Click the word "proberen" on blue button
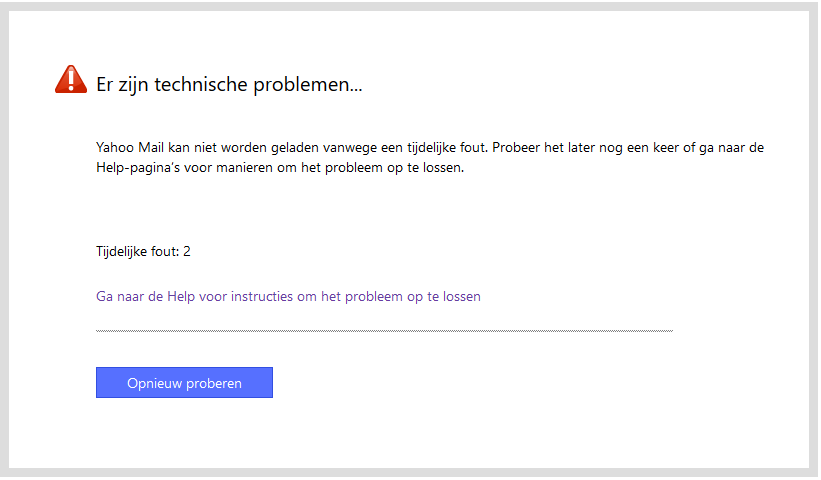The width and height of the screenshot is (821, 480). [212, 383]
